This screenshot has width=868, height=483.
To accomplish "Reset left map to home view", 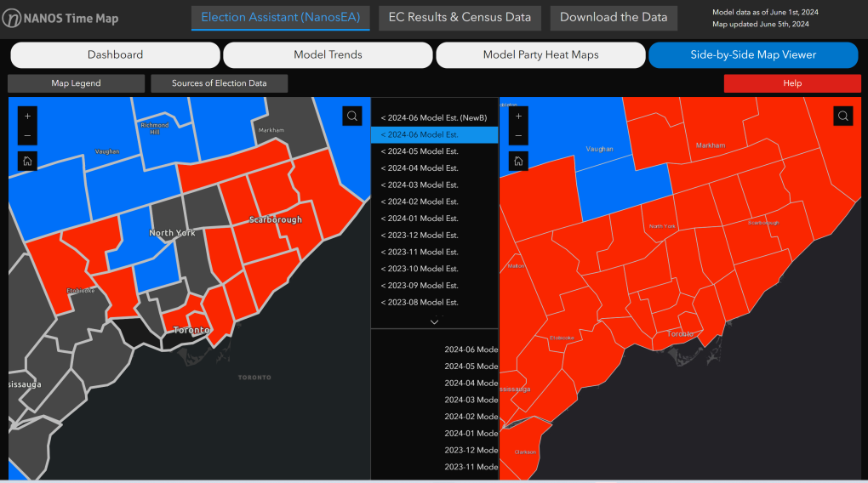I will click(x=28, y=161).
